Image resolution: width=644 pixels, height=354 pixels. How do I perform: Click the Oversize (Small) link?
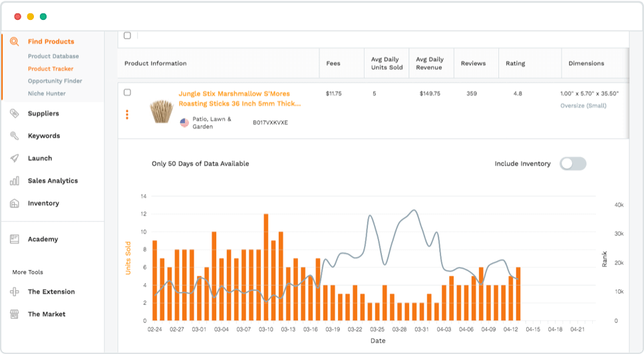[583, 106]
